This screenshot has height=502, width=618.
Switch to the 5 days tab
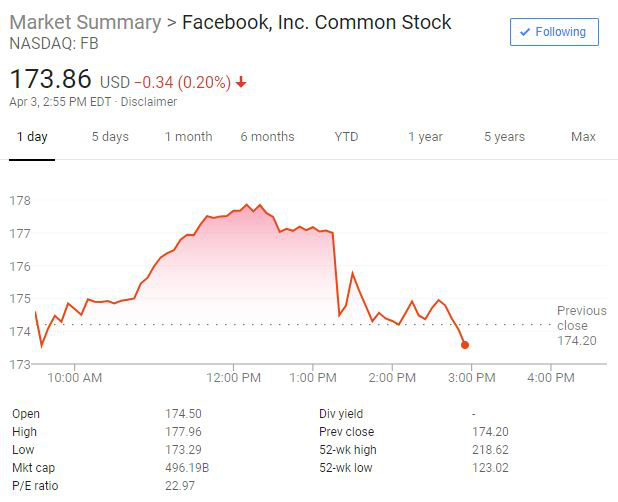click(110, 137)
